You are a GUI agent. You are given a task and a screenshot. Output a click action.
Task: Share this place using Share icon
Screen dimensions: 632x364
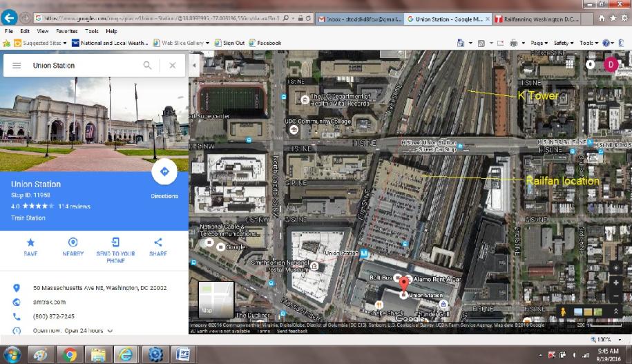[x=158, y=242]
